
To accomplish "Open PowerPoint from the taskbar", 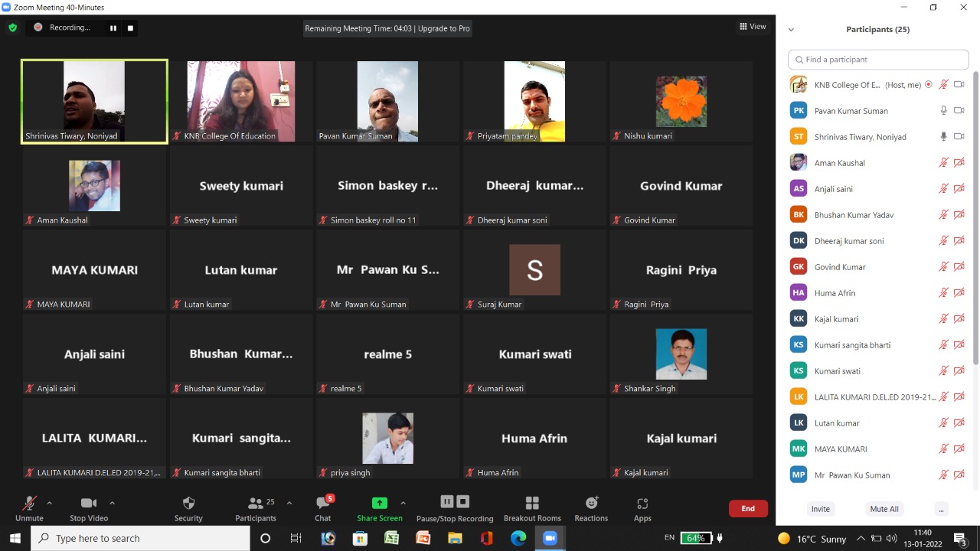I will (423, 538).
